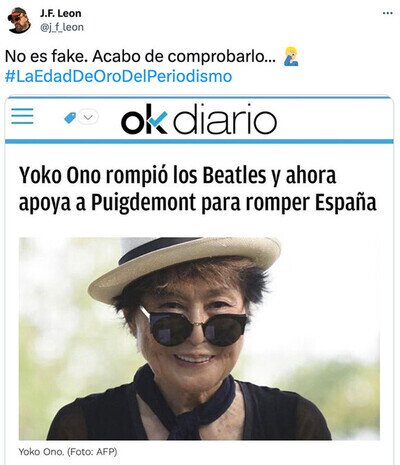Viewport: 400px width, 465px height.
Task: Open the three-dot tweet options menu
Action: tap(387, 13)
